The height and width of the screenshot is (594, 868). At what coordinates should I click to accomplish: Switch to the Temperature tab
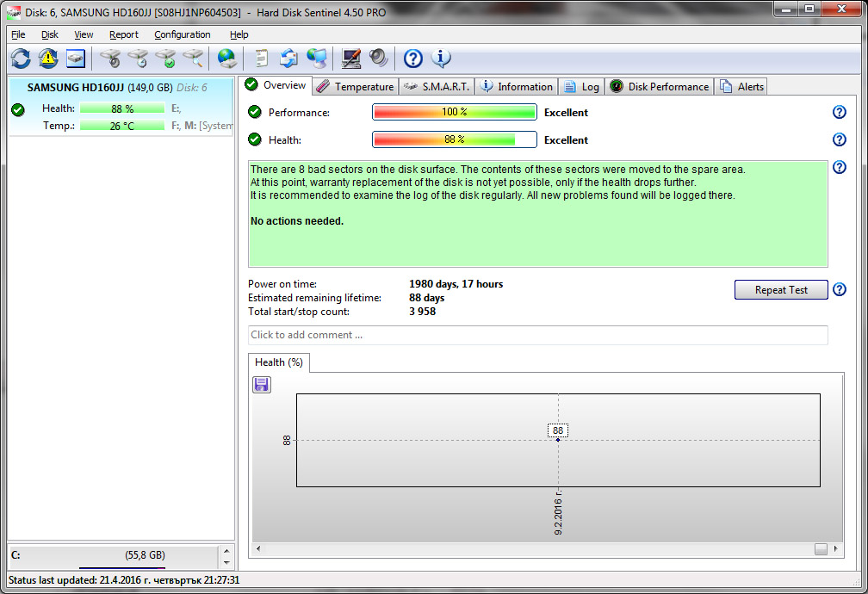[356, 87]
